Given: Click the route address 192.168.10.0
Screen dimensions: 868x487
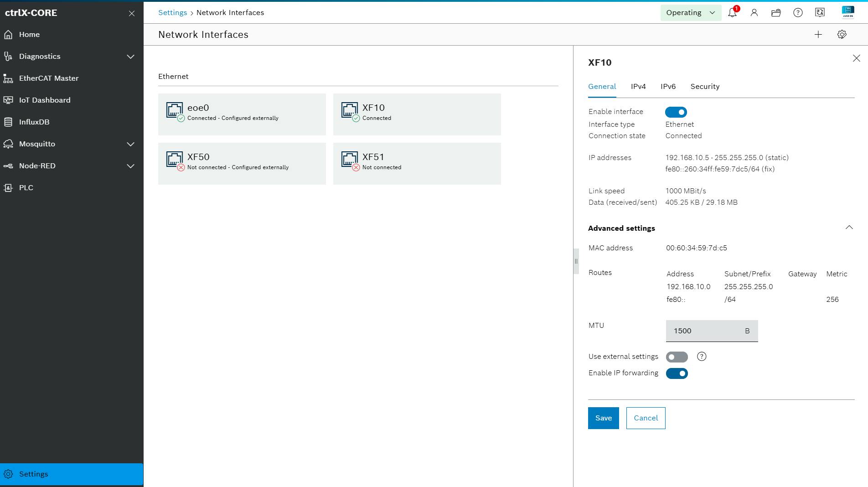Looking at the screenshot, I should pos(688,287).
